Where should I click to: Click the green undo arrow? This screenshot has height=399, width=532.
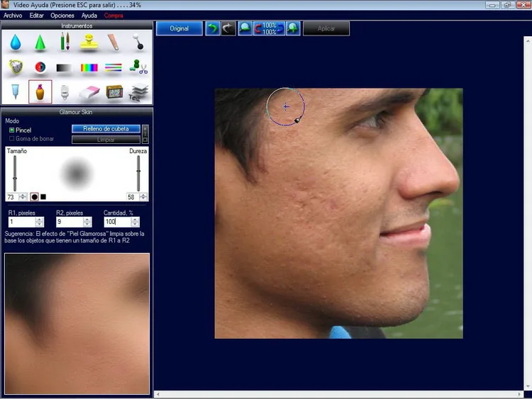pos(213,28)
